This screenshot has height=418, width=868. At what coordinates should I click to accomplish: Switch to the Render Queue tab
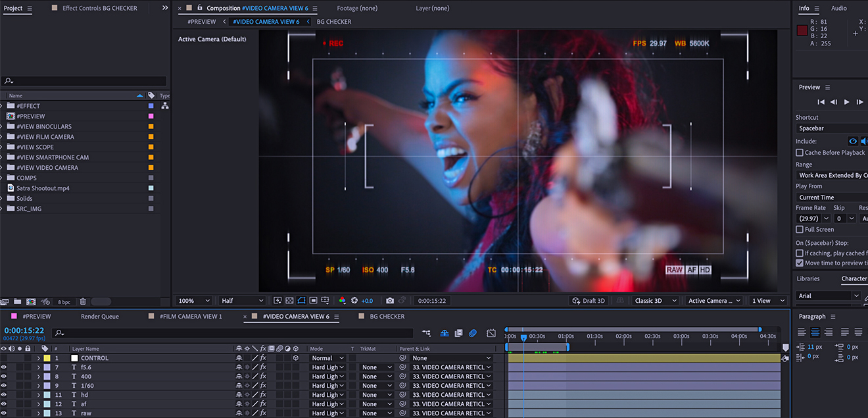click(x=100, y=317)
